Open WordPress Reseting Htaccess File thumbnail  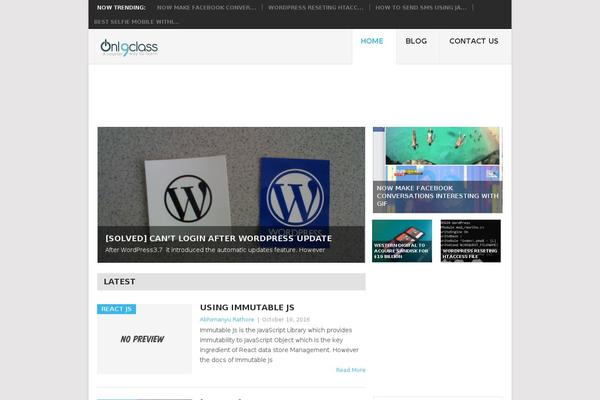(x=471, y=241)
